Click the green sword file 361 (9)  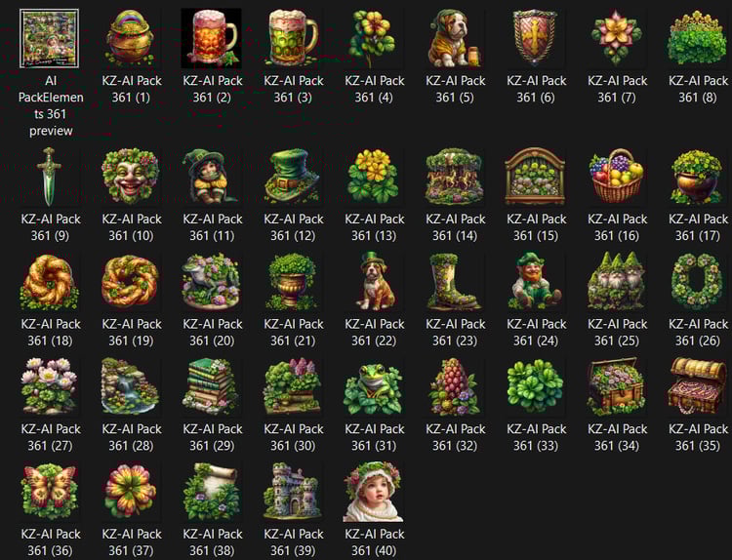click(49, 177)
